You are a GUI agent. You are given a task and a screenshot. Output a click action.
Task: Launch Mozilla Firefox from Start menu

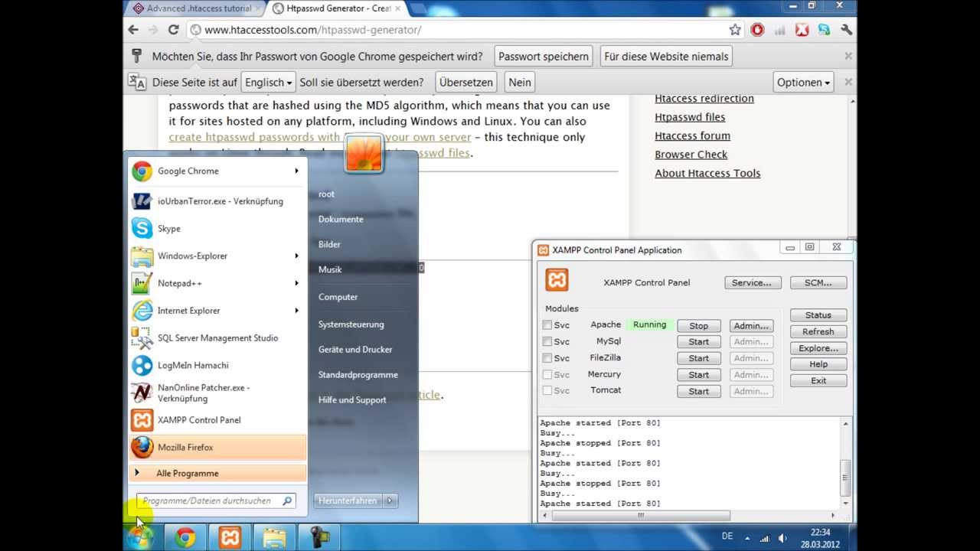[218, 447]
